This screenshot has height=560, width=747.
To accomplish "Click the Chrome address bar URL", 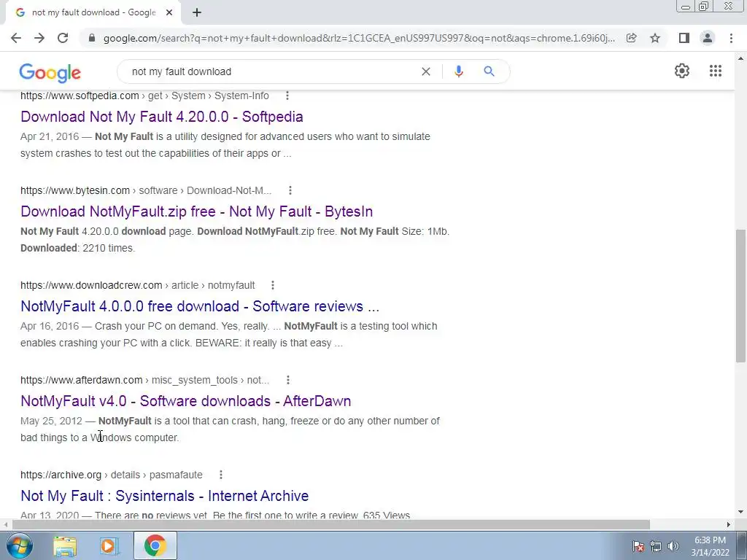I will (359, 38).
